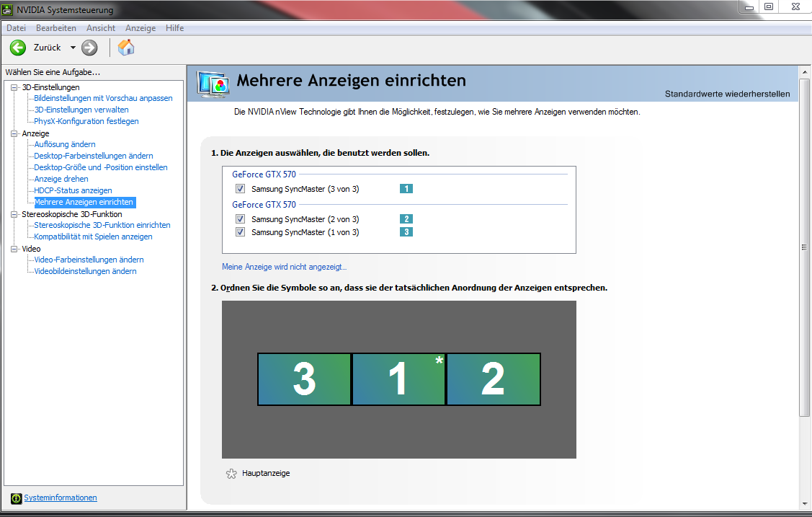812x517 pixels.
Task: Open 3D-Einstellungen verwalten
Action: [x=81, y=110]
